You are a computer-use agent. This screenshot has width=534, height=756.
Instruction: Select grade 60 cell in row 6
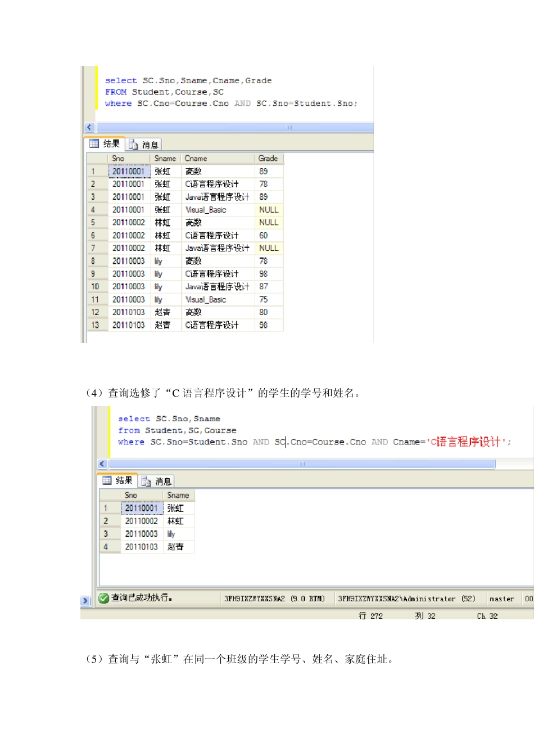[269, 235]
